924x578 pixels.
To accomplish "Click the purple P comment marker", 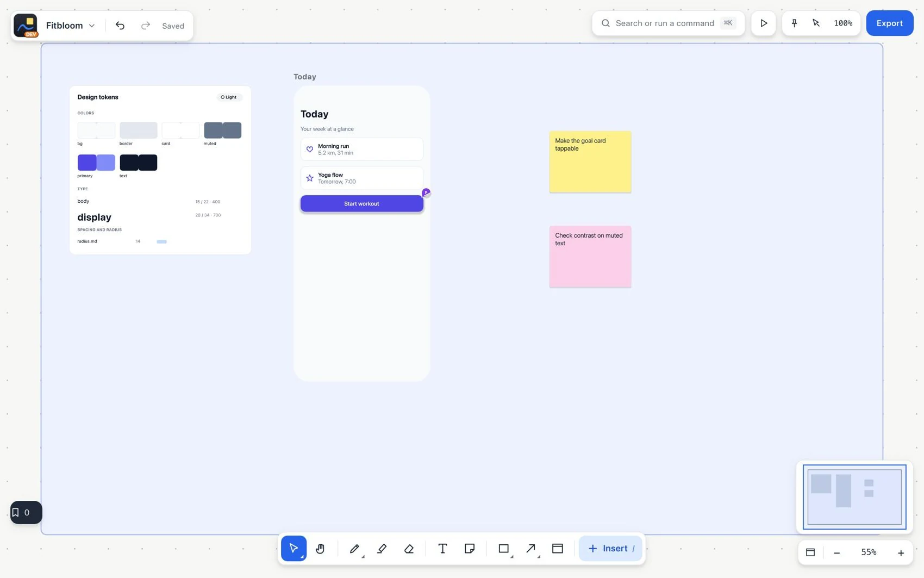I will pyautogui.click(x=426, y=192).
